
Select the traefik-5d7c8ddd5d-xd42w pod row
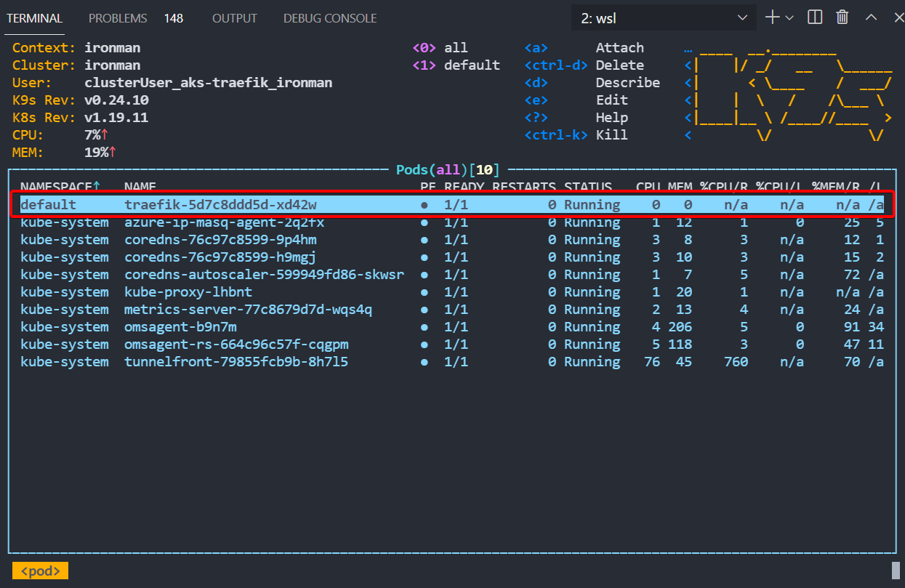pyautogui.click(x=452, y=205)
